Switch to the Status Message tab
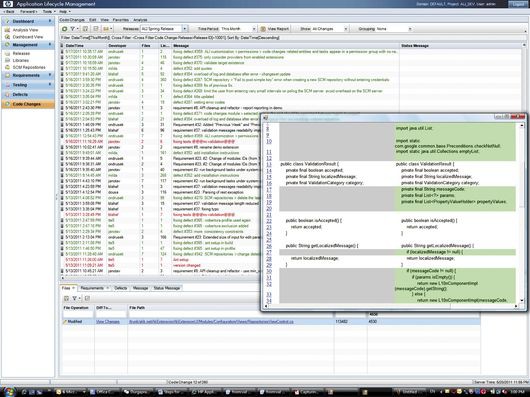 [x=167, y=288]
